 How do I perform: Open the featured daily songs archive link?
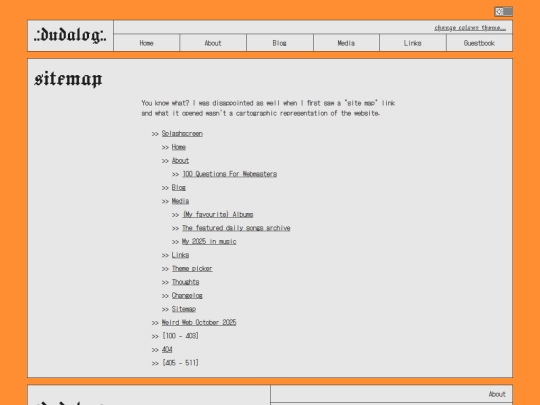(x=236, y=228)
